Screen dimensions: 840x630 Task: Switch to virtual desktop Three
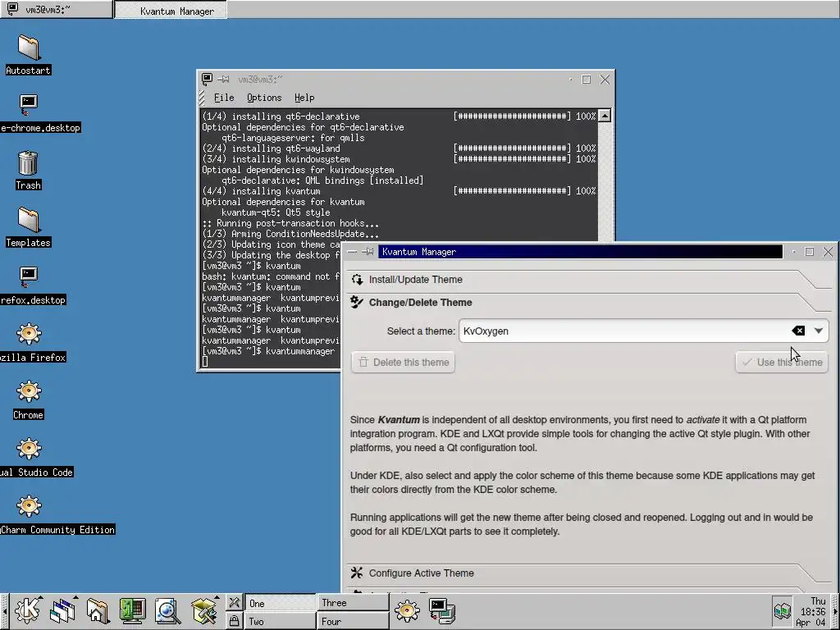(353, 603)
